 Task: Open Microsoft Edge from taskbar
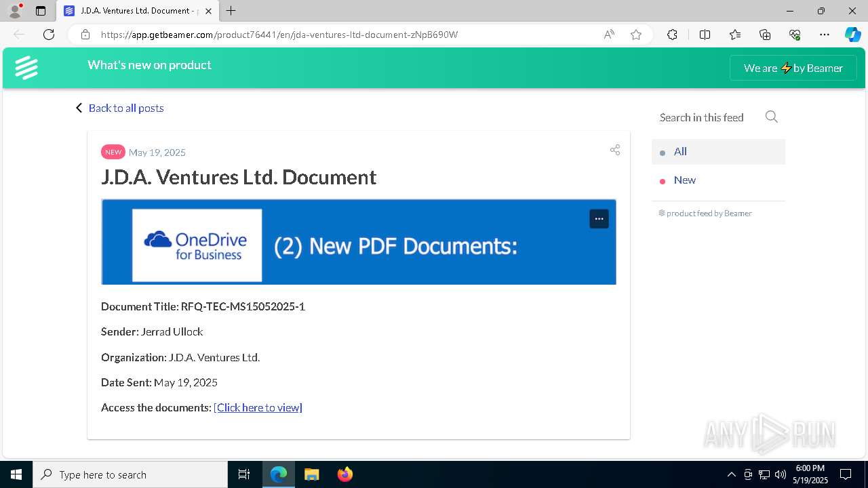[279, 474]
